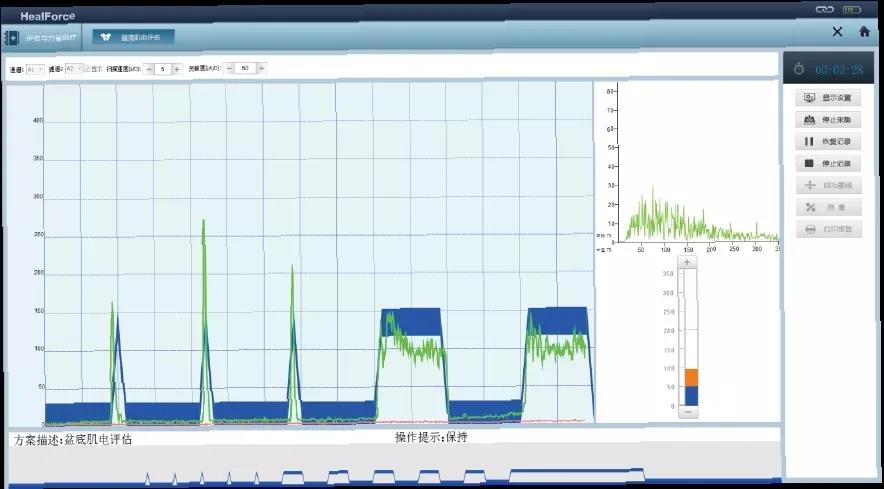
Task: Click scan speed value field showing 5
Action: pos(163,69)
